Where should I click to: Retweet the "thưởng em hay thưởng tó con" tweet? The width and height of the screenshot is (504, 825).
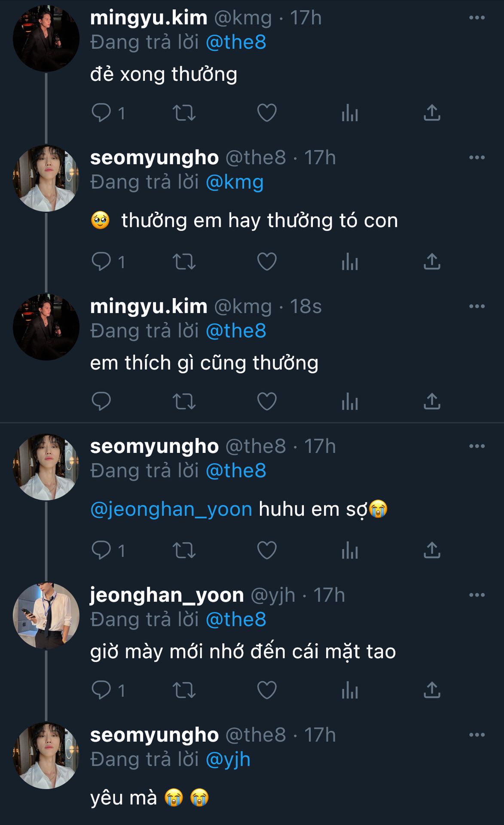(184, 261)
